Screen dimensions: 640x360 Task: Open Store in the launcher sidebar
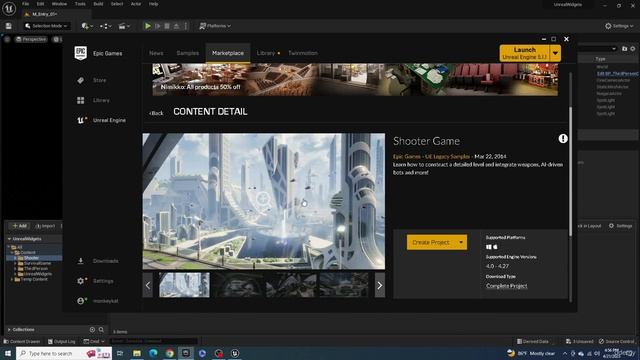point(99,80)
